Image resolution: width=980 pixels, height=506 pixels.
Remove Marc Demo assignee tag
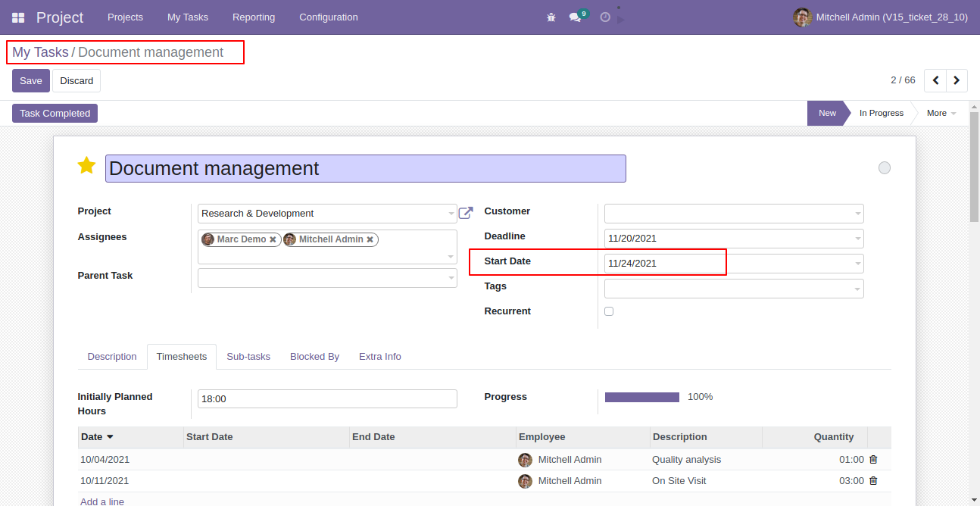[273, 239]
